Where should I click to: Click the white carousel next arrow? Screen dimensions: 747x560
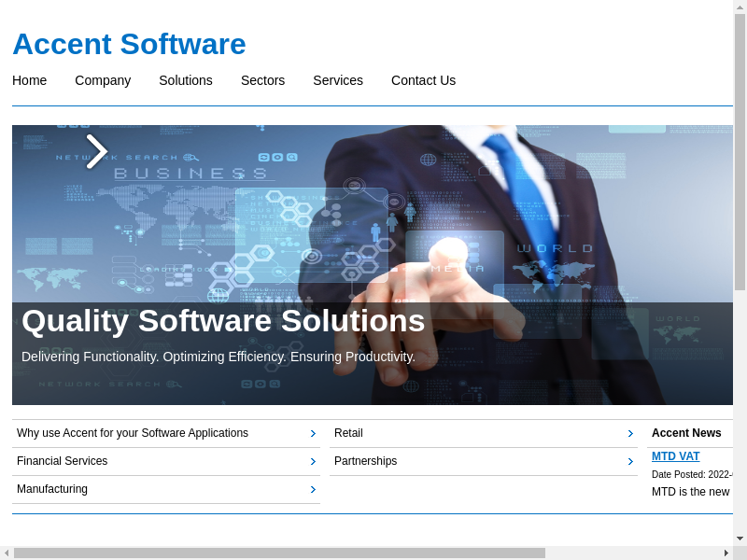point(97,151)
